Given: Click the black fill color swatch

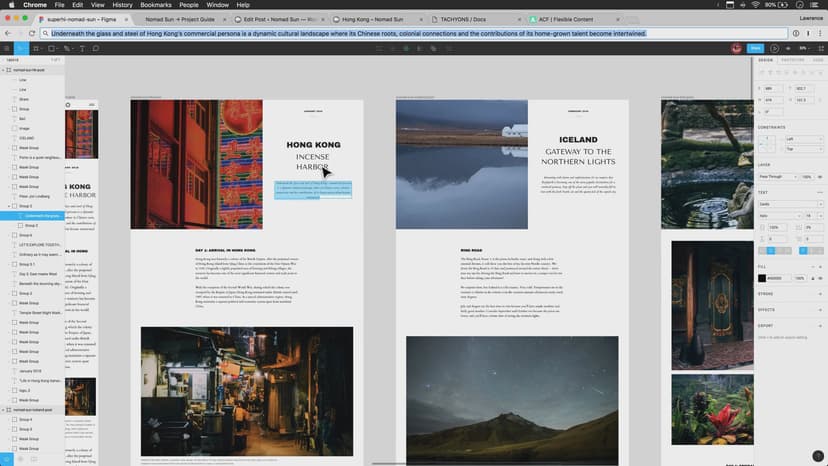Looking at the screenshot, I should click(x=762, y=277).
